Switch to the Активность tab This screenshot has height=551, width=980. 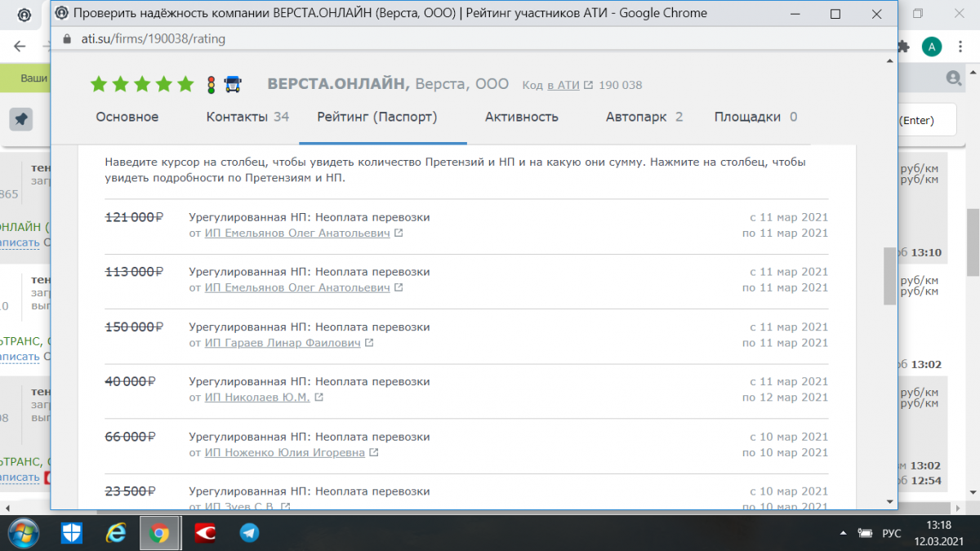pos(521,117)
